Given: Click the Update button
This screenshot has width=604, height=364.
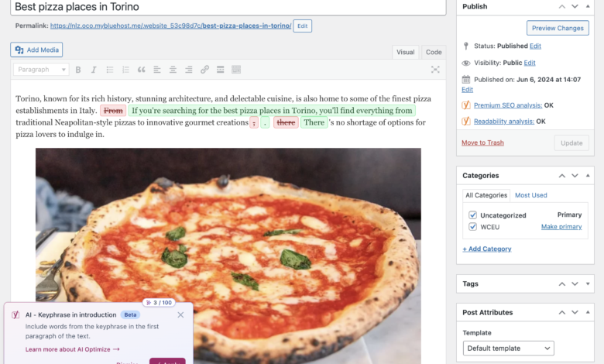Looking at the screenshot, I should pyautogui.click(x=571, y=143).
